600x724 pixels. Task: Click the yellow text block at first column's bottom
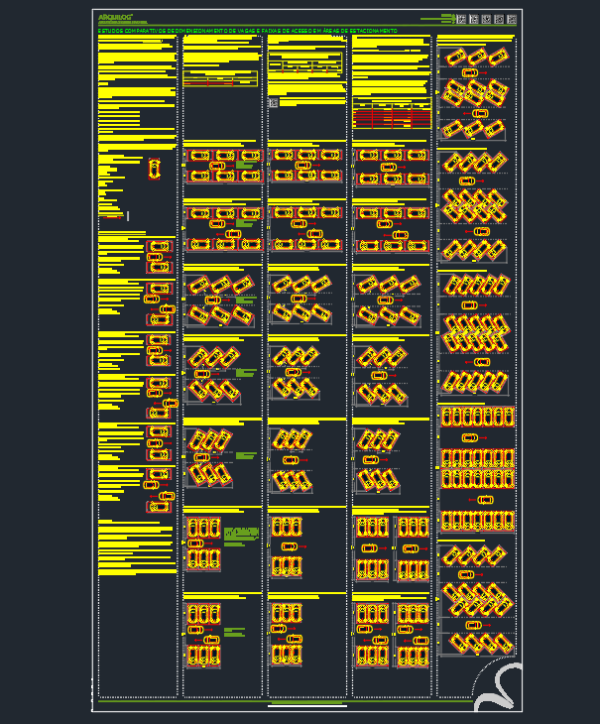(x=135, y=547)
